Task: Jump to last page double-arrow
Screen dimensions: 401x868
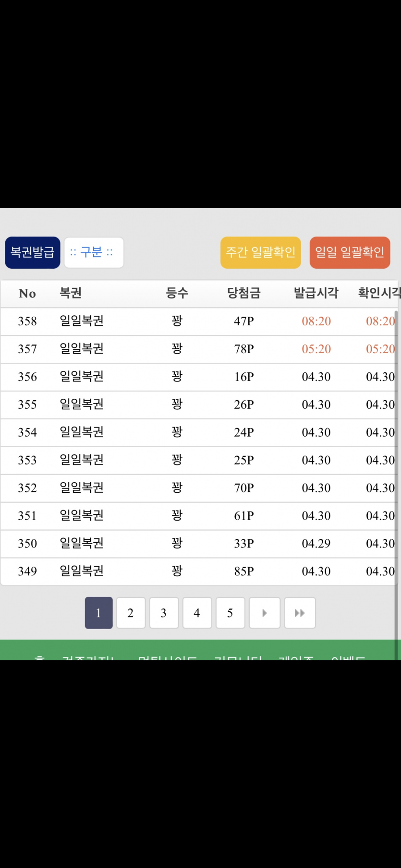Action: (300, 613)
